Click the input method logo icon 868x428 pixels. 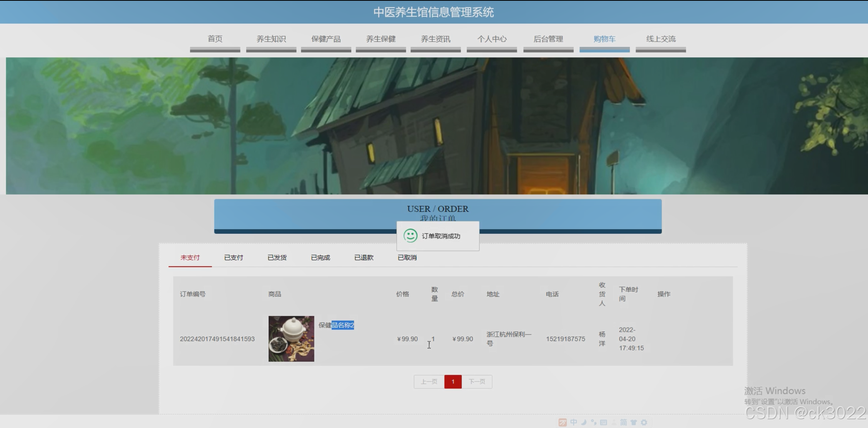point(563,422)
